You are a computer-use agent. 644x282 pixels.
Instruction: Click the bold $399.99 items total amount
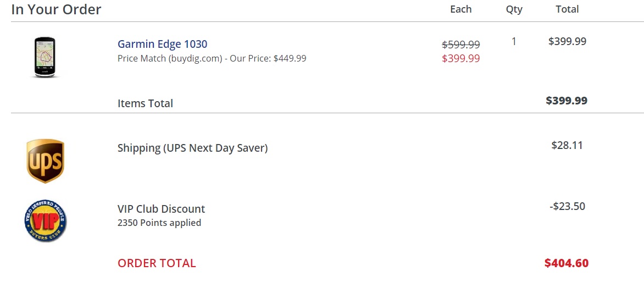(x=567, y=101)
